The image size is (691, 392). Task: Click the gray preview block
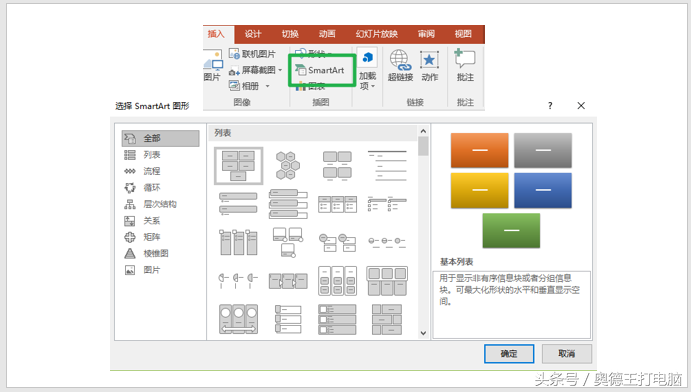click(543, 150)
